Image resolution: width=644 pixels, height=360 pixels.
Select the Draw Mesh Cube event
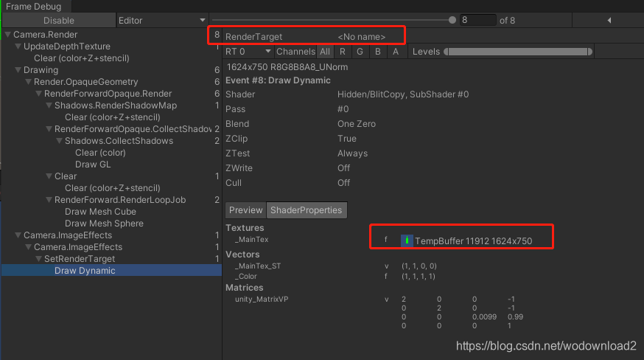click(101, 212)
